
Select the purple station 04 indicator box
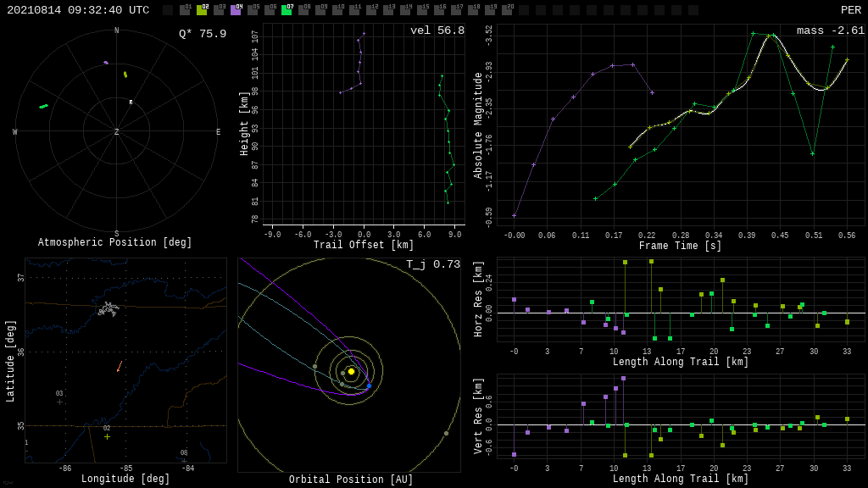tap(236, 10)
